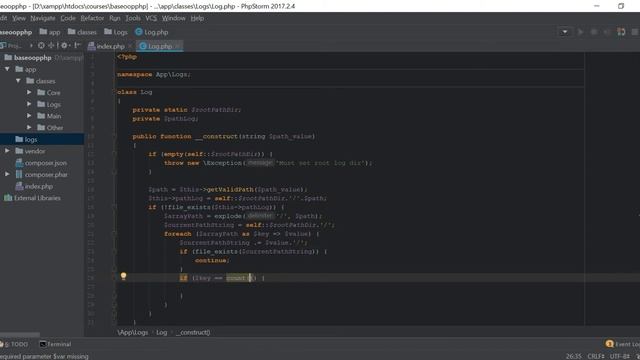Select the vendor folder in tree
Image resolution: width=640 pixels, height=360 pixels.
click(30, 151)
